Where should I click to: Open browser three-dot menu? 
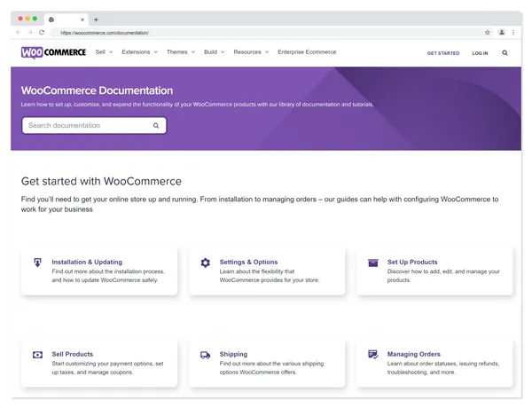513,32
